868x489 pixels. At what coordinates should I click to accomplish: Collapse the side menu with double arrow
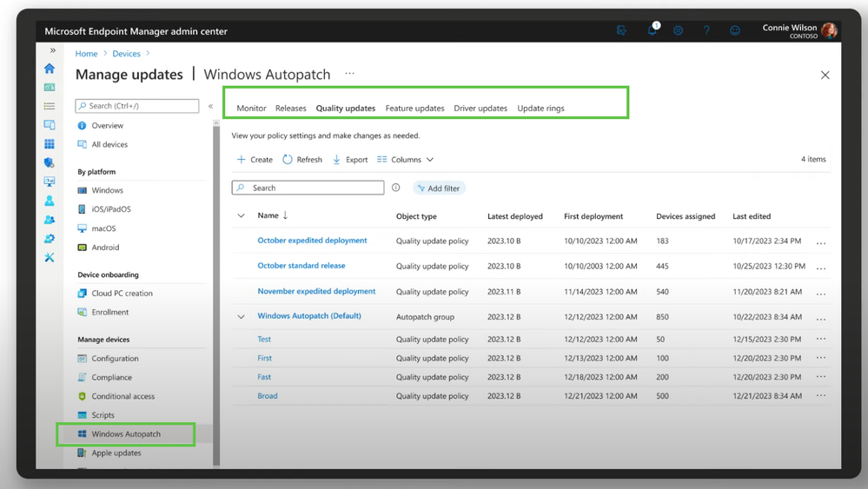[211, 106]
